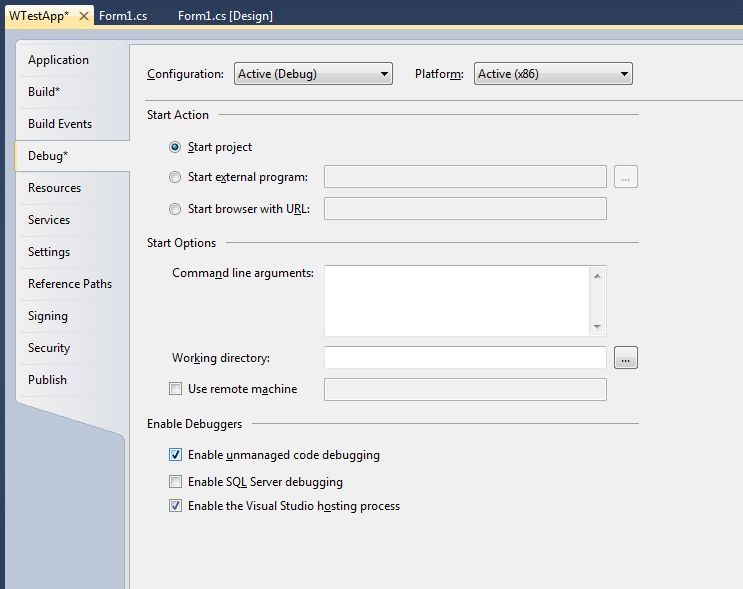Switch to the Form1.cs tab
This screenshot has width=743, height=589.
click(123, 16)
